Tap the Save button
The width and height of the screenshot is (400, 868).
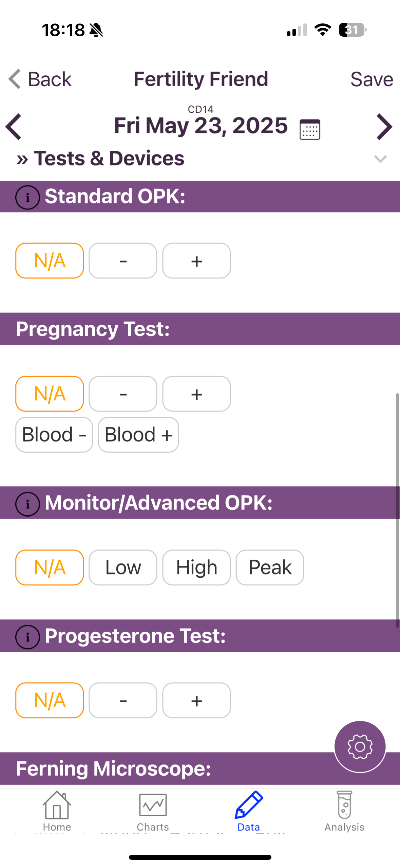click(x=372, y=79)
